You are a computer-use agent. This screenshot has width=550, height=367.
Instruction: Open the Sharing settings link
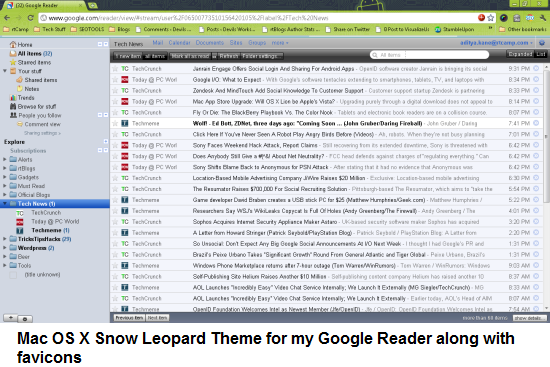[x=42, y=133]
